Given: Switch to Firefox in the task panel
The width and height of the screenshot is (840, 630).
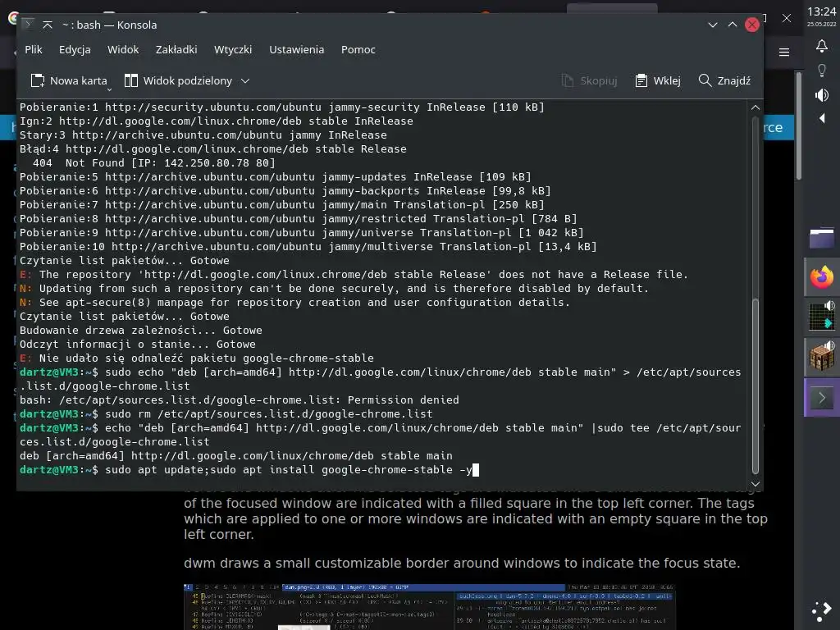Looking at the screenshot, I should click(822, 277).
